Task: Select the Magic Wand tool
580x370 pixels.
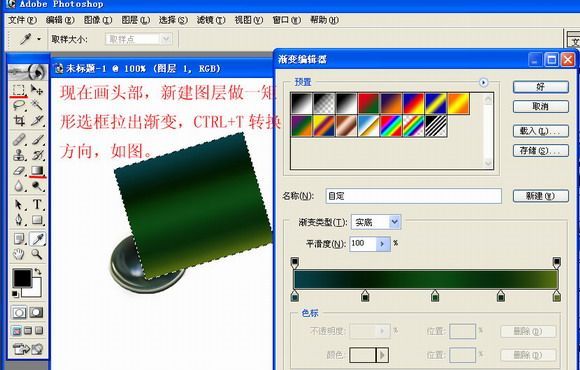Action: tap(37, 105)
